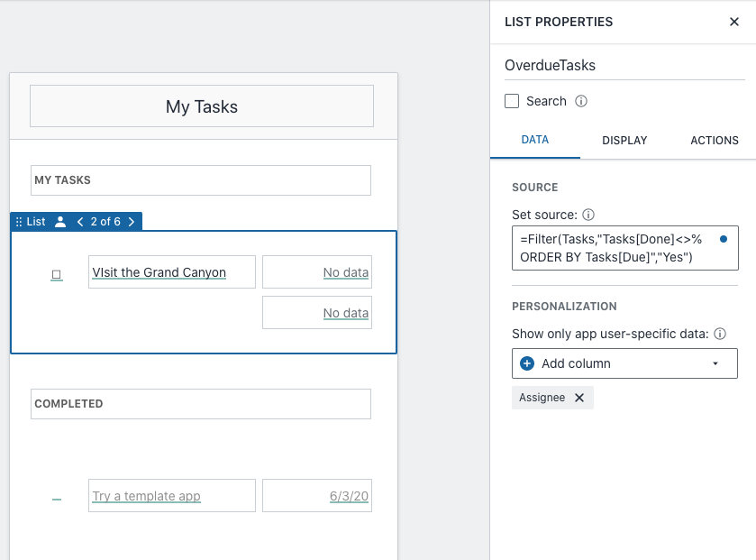Switch to the DISPLAY tab

pyautogui.click(x=624, y=141)
